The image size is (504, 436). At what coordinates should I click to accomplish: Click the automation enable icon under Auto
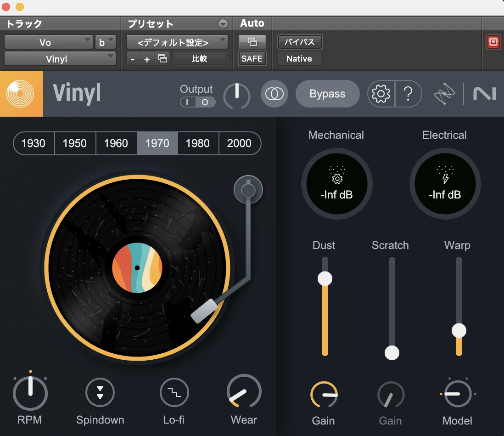(252, 42)
